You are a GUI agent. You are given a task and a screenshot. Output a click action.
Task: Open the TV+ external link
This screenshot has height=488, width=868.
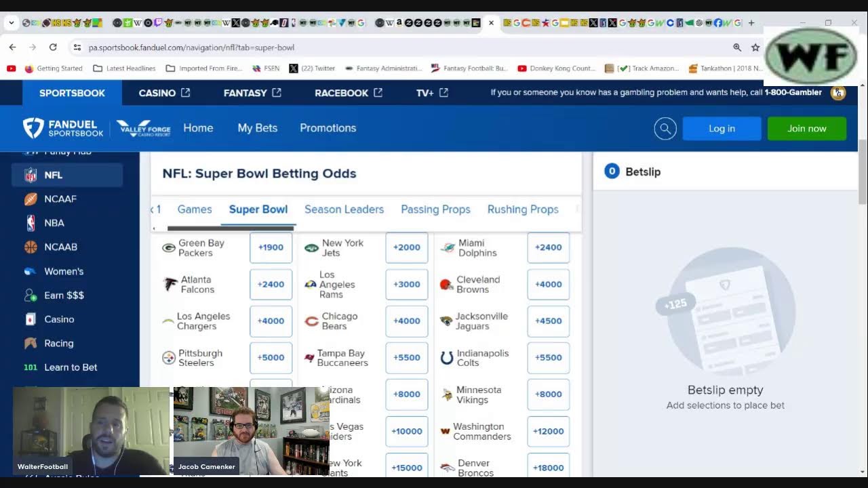coord(432,93)
